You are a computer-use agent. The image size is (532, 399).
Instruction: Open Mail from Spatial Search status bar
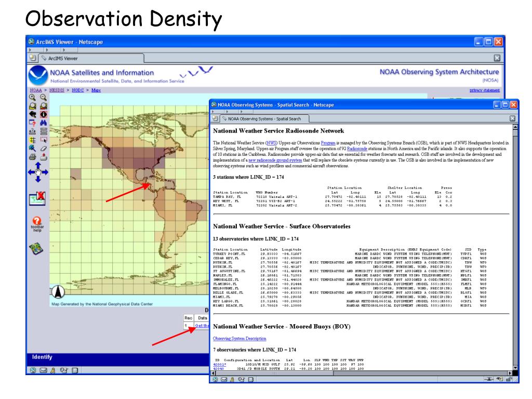224,379
